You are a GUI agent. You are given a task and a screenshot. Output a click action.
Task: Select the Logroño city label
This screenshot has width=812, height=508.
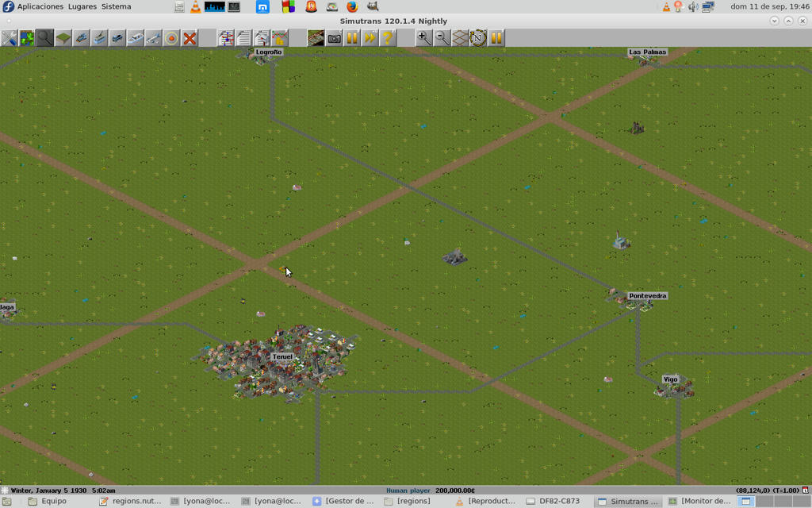click(x=269, y=52)
